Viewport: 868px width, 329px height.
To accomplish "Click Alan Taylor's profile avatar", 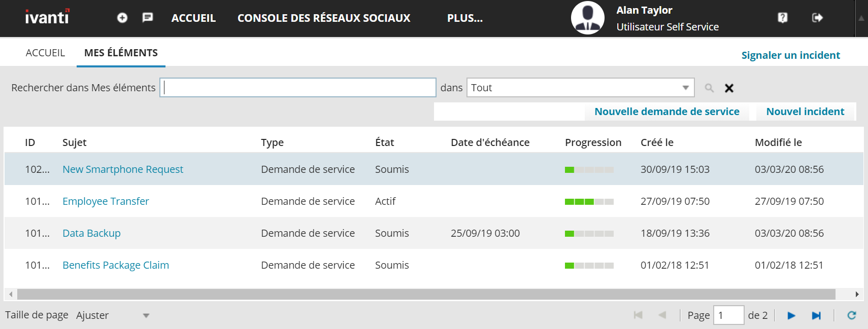I will [x=587, y=18].
